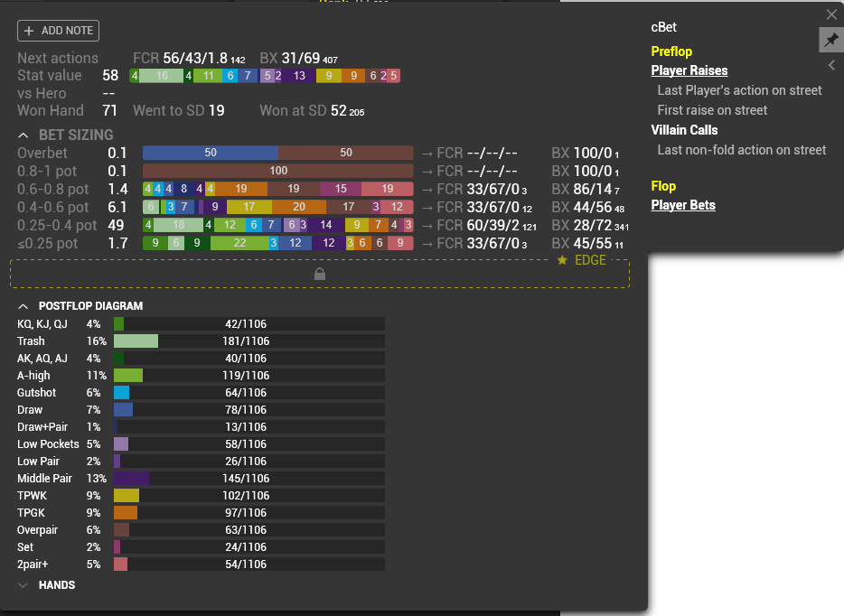Image resolution: width=844 pixels, height=616 pixels.
Task: Click the 2pair+ row label
Action: (33, 565)
